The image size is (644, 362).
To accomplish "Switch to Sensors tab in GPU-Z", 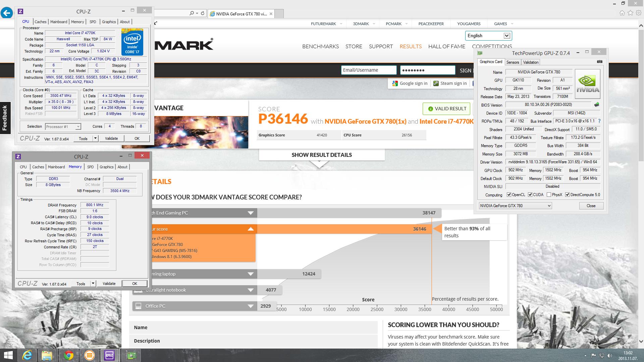I will coord(513,62).
